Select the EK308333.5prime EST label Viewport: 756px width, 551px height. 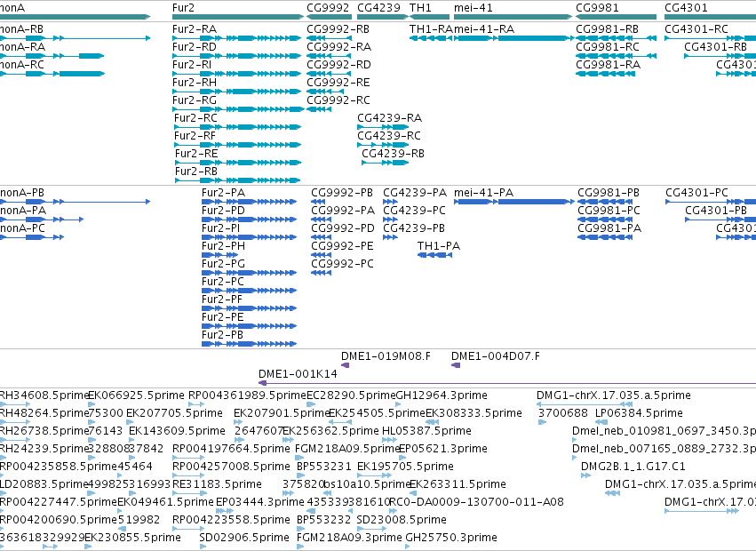(x=474, y=413)
